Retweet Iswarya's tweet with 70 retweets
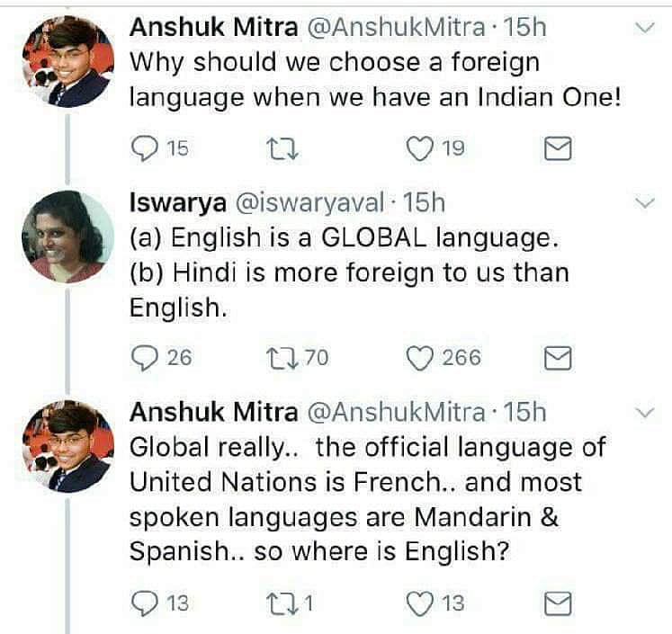This screenshot has height=634, width=672. [x=280, y=358]
